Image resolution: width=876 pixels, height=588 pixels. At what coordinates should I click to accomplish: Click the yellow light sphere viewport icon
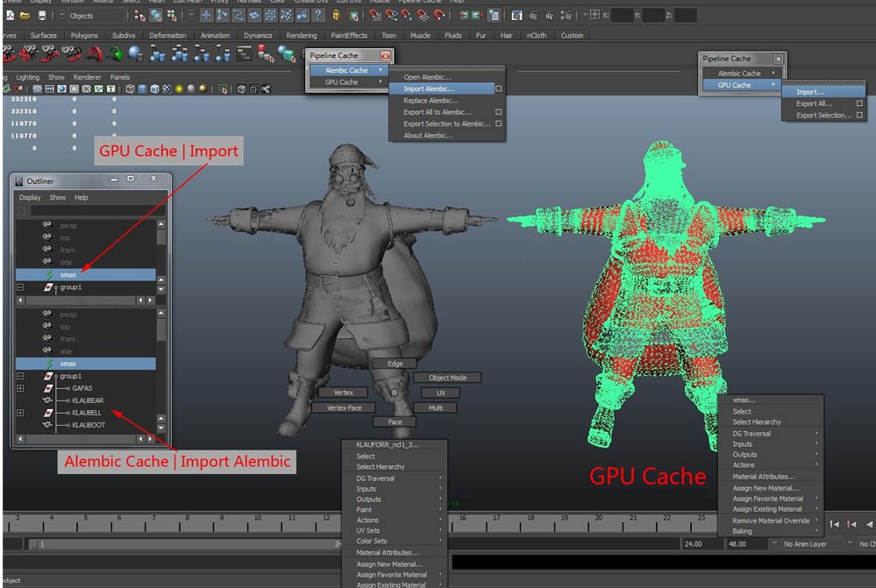tap(179, 89)
